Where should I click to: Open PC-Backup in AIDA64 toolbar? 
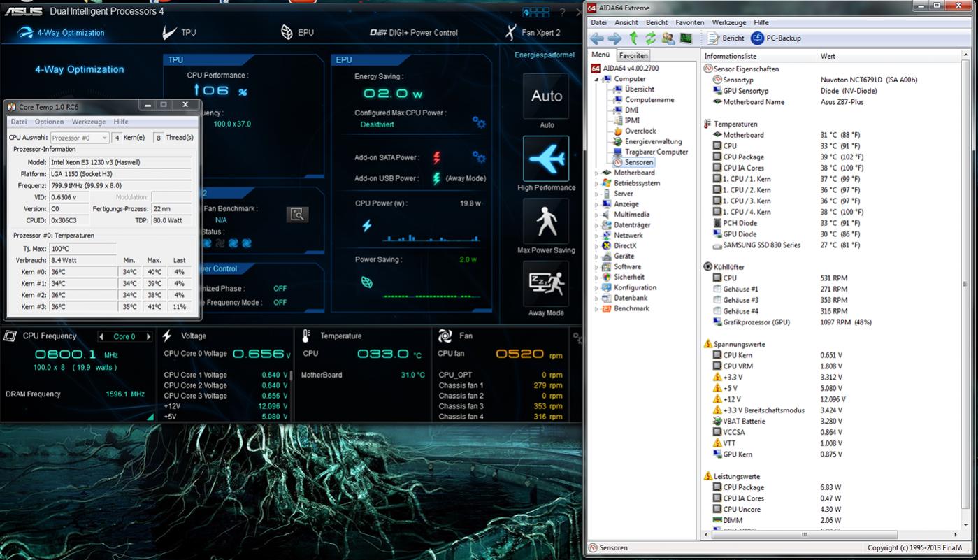[x=776, y=38]
